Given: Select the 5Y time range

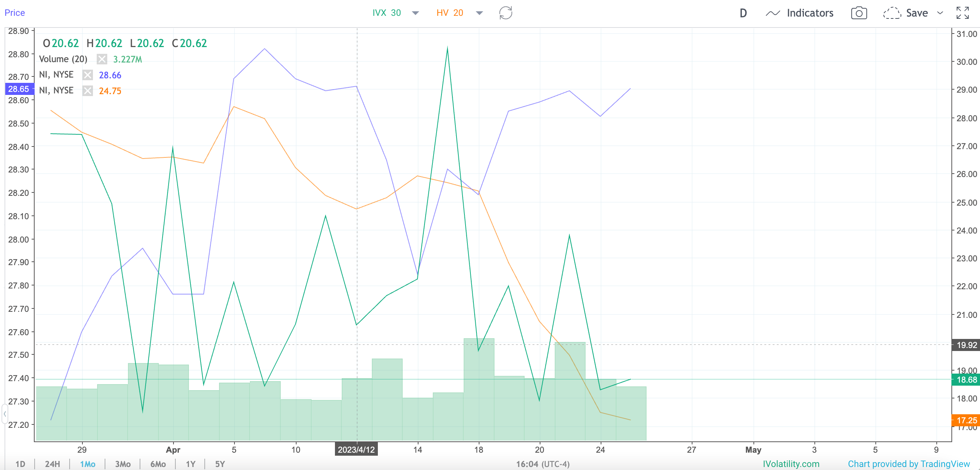Looking at the screenshot, I should click(x=220, y=464).
